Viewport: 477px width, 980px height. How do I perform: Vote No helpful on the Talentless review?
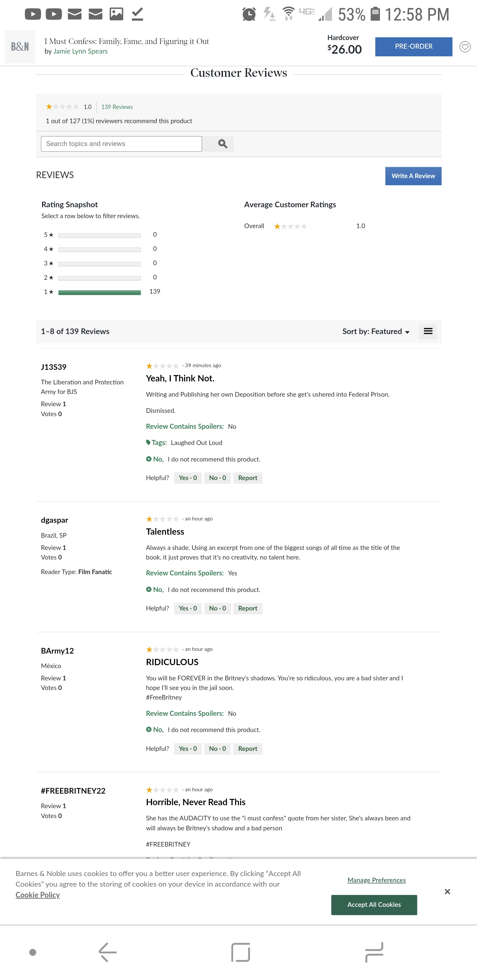(217, 608)
